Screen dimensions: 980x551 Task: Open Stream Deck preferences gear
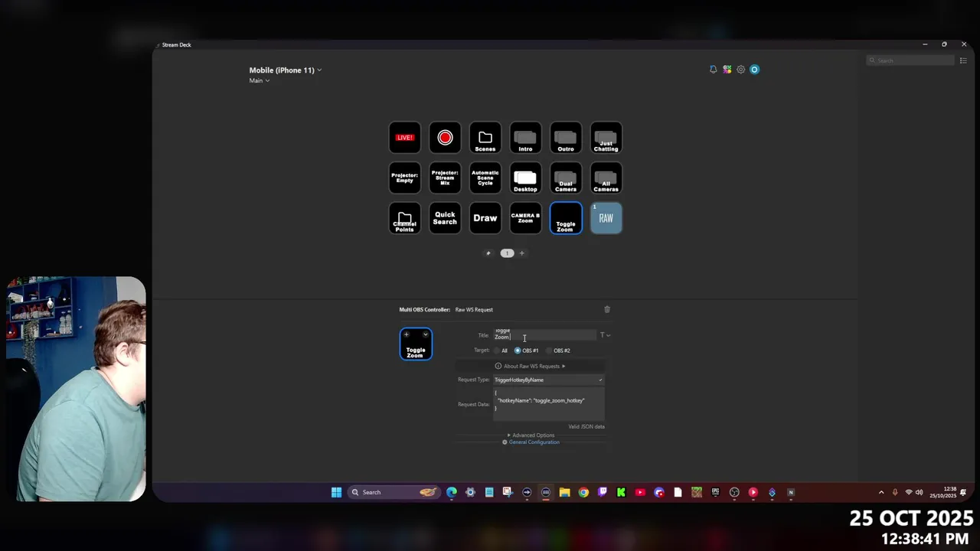[740, 70]
